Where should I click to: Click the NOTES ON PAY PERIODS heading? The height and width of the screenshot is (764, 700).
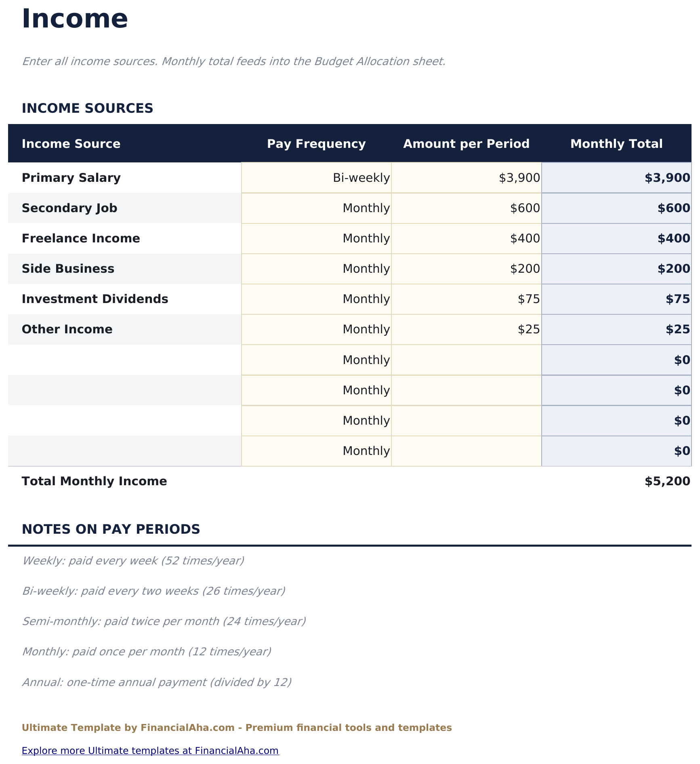tap(111, 529)
